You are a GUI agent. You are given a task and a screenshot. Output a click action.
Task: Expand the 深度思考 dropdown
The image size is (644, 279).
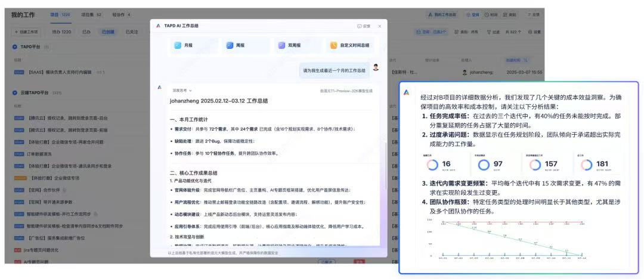tap(182, 91)
